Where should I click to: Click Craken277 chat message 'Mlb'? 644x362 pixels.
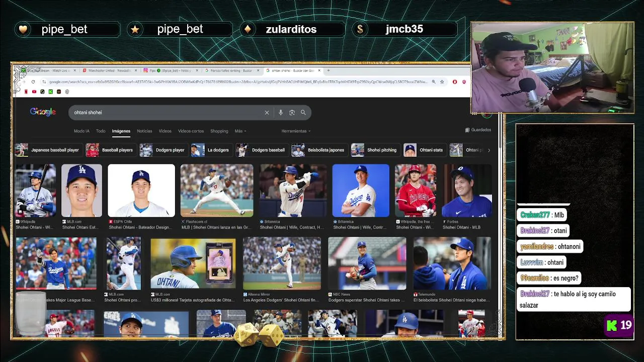[x=542, y=215]
